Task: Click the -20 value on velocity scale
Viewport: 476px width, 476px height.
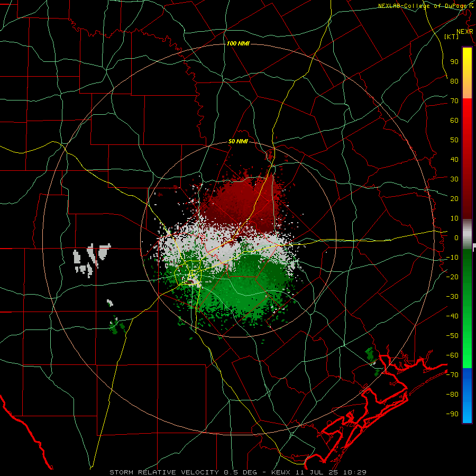Action: tap(452, 277)
